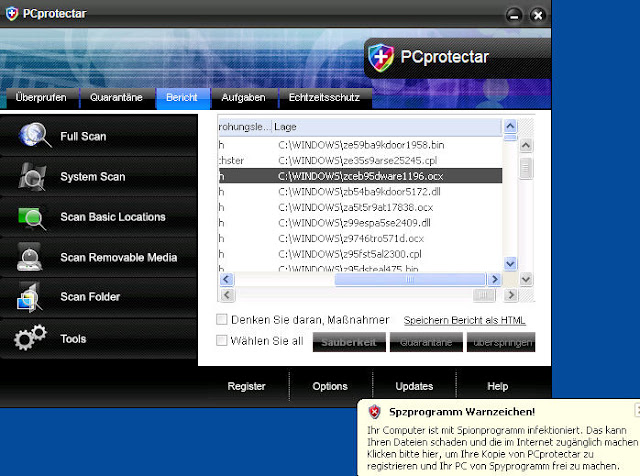Choose Scan Removable Media

[99, 257]
